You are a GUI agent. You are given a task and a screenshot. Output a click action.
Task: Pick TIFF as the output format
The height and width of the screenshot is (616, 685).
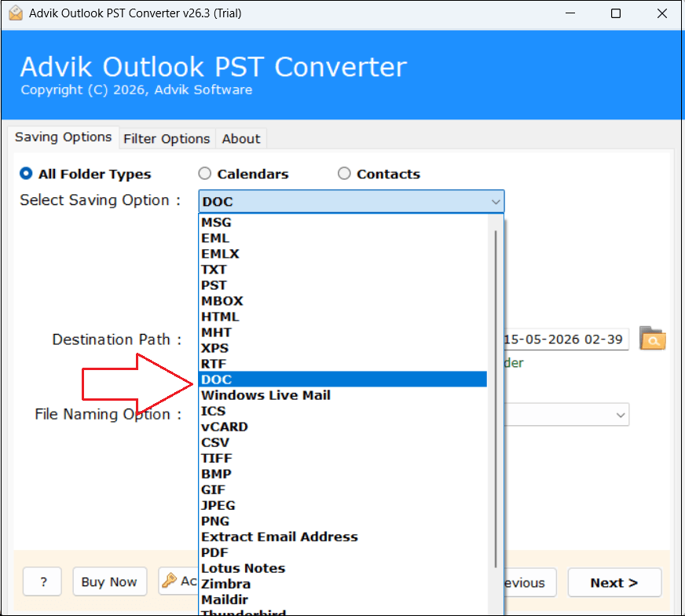(x=343, y=458)
